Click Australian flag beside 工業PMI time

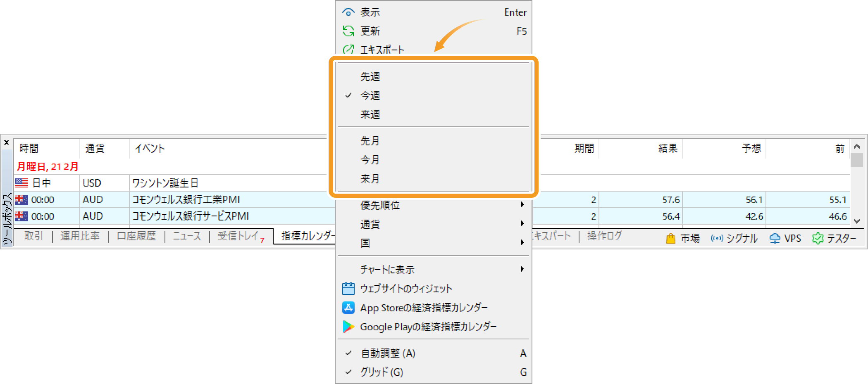pos(21,199)
